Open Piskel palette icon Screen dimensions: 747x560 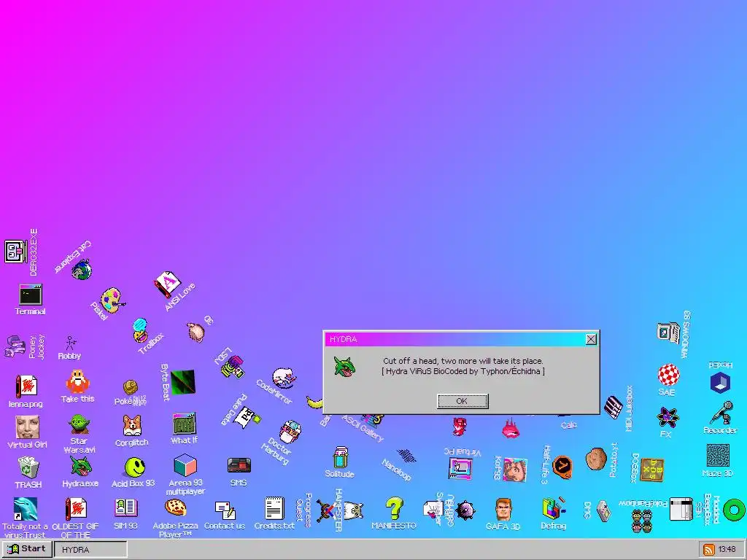tap(112, 300)
